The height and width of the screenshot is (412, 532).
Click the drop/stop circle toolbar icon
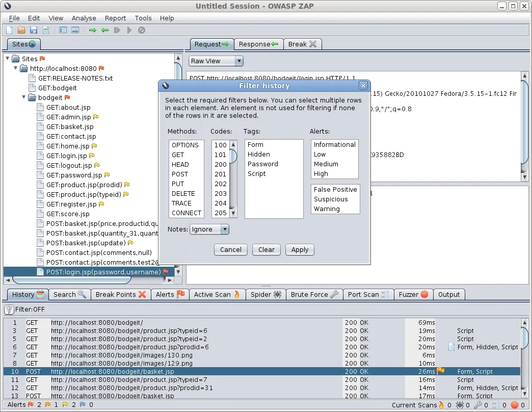[142, 30]
